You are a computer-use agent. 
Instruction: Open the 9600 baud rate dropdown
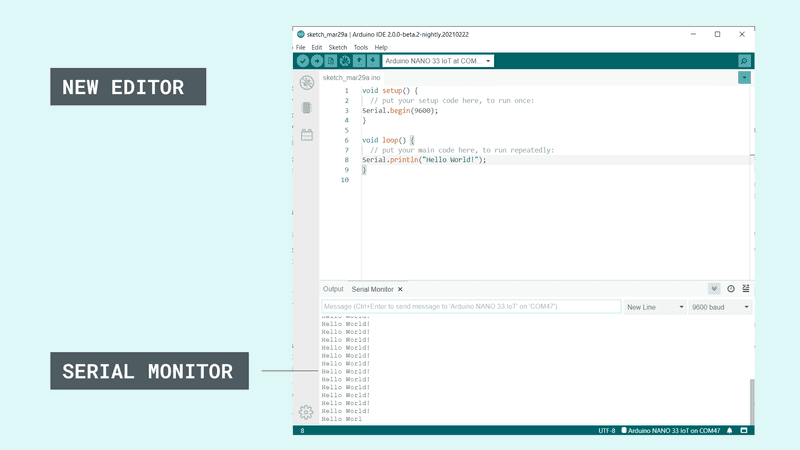[720, 307]
